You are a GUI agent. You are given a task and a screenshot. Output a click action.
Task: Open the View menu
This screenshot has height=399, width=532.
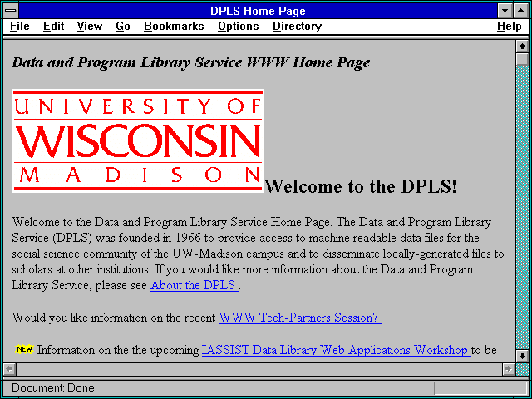89,27
